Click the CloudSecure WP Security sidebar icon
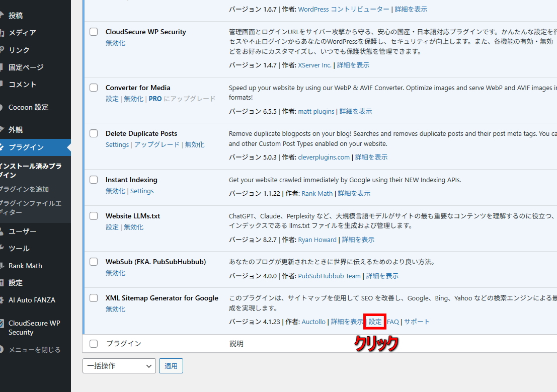Viewport: 557px width, 392px height. (2, 324)
